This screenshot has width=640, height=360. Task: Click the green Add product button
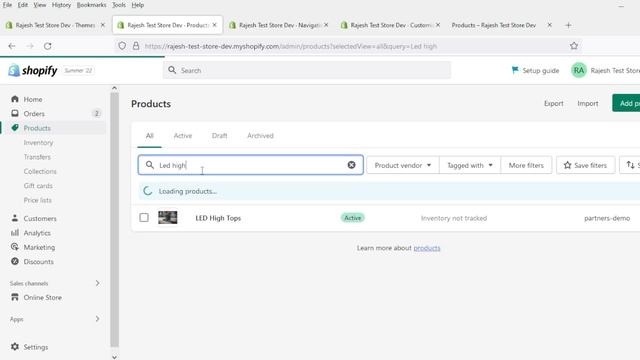627,103
